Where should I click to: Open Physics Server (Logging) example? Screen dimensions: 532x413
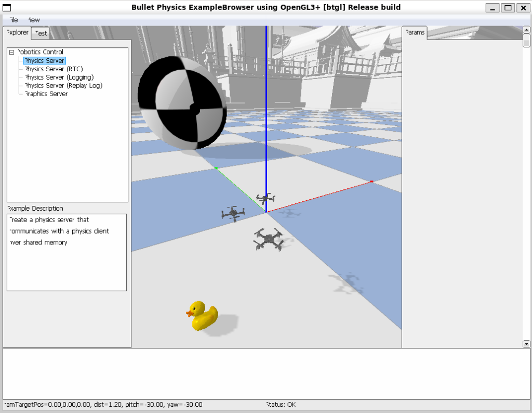point(59,77)
